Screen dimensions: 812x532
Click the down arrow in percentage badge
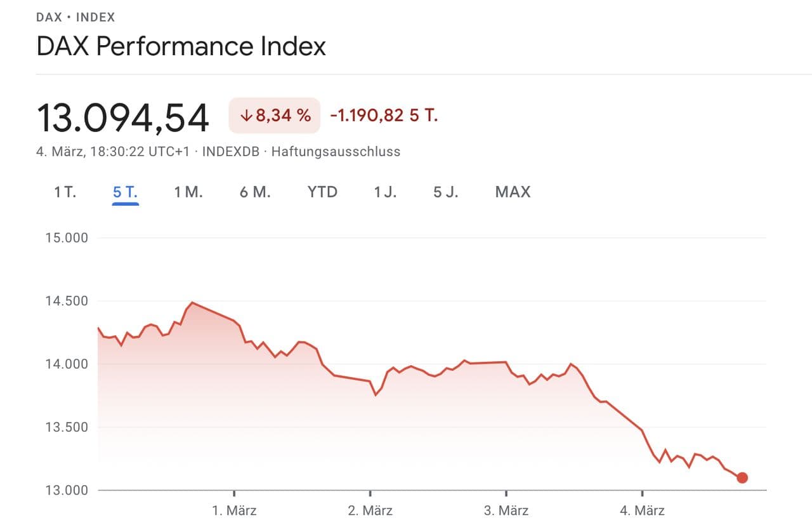tap(247, 116)
